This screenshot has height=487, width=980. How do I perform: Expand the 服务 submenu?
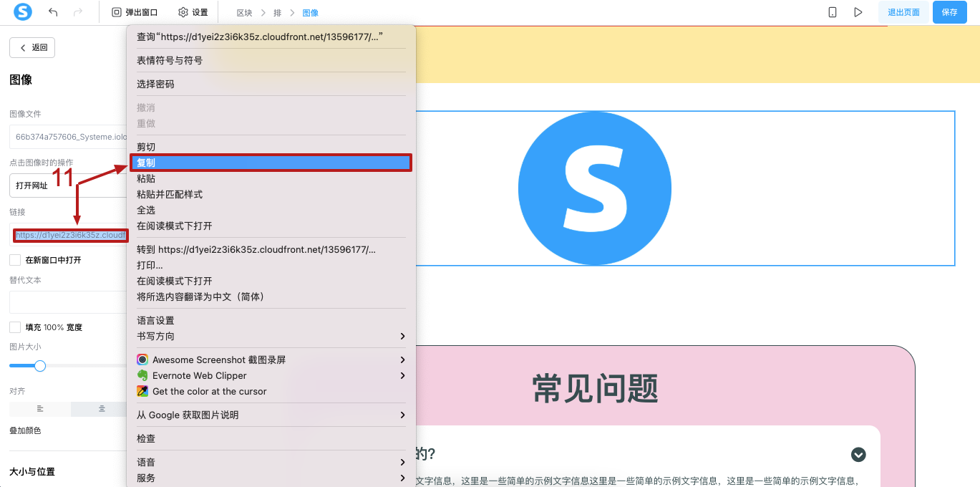pyautogui.click(x=271, y=478)
